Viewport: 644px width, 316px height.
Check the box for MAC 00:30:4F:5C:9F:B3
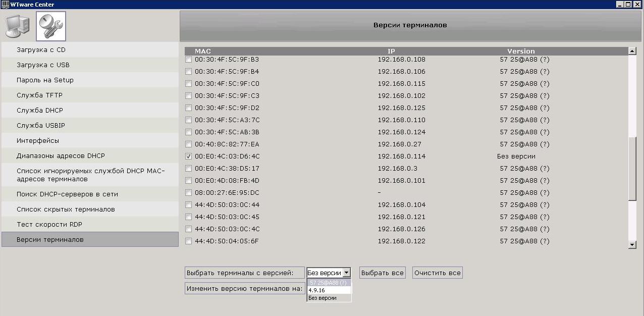tap(189, 60)
